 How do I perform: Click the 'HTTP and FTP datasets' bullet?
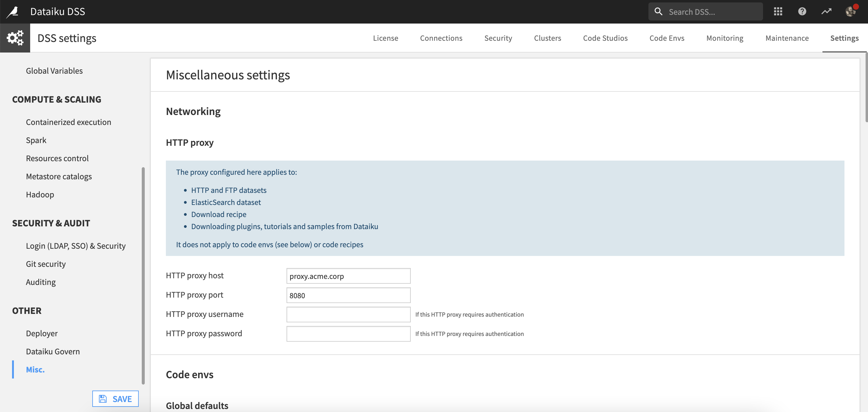tap(229, 190)
